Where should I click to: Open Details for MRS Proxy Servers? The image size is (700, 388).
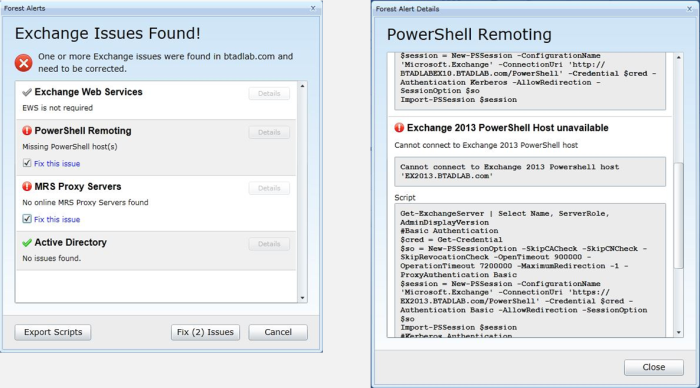click(x=269, y=188)
